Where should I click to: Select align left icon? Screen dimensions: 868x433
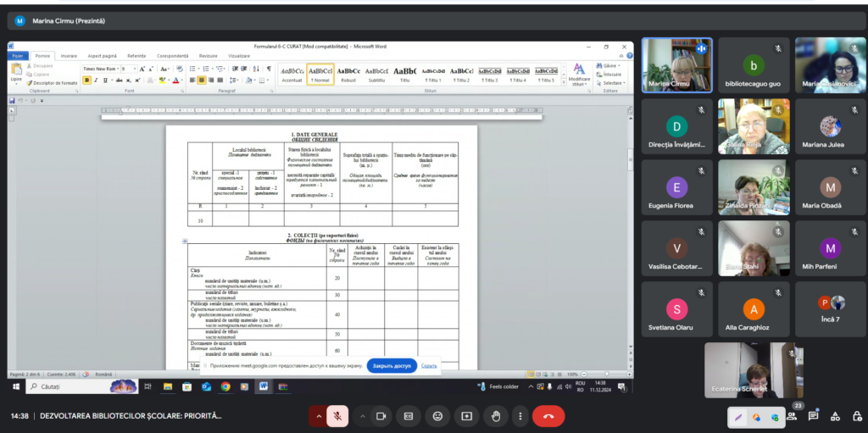point(192,80)
